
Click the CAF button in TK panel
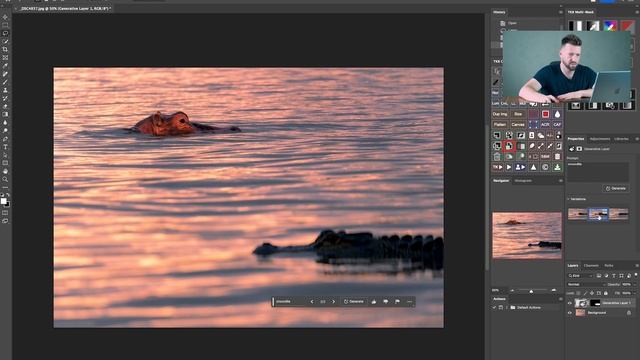557,124
